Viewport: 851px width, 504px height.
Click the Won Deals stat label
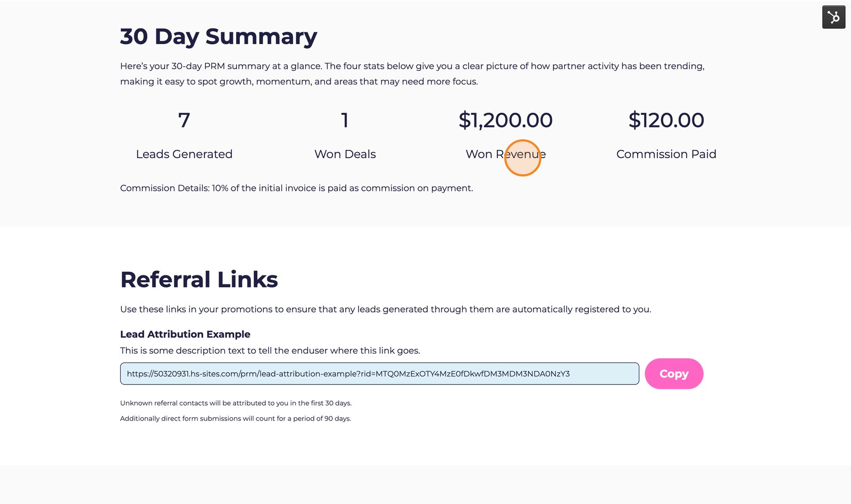(345, 154)
